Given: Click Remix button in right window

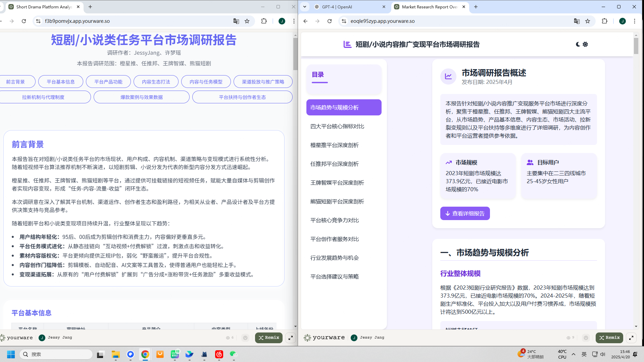Looking at the screenshot, I should [x=609, y=338].
